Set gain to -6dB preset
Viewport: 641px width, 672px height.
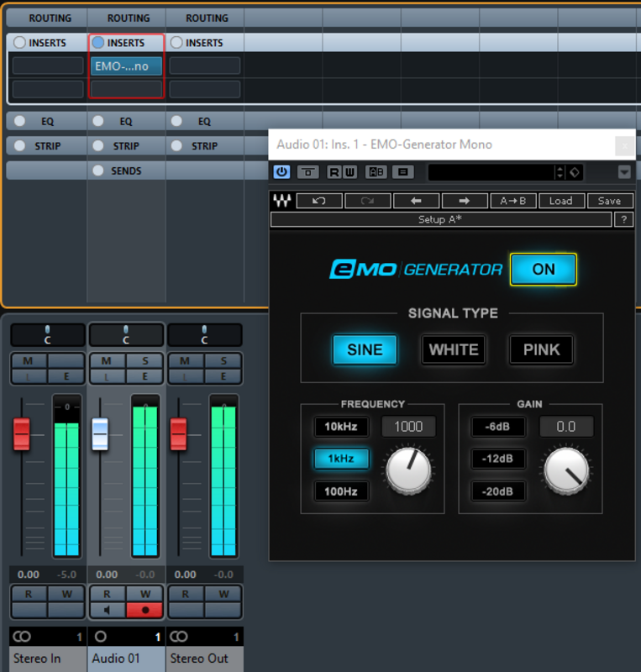click(498, 427)
